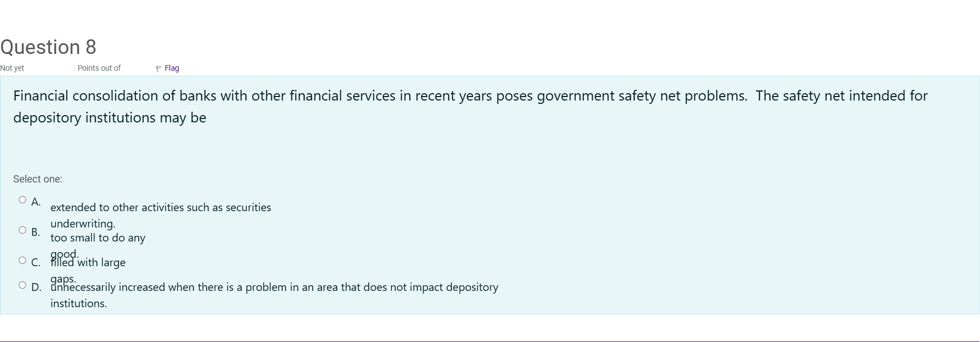Select radio button for option A
The height and width of the screenshot is (342, 980).
(22, 200)
